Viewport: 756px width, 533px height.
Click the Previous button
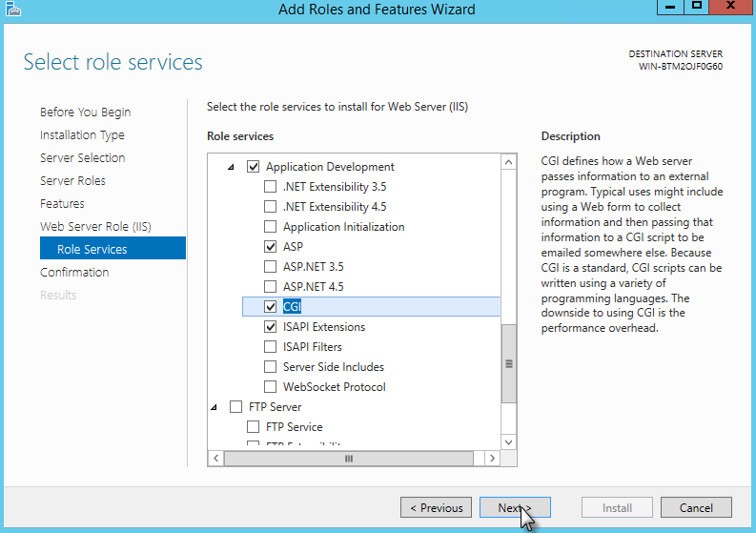(x=436, y=508)
